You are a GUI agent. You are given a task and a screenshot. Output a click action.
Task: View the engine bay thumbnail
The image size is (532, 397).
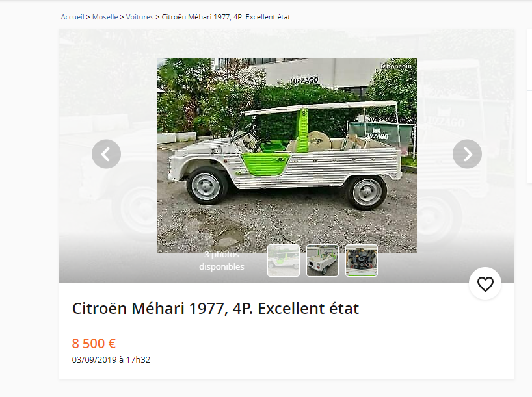coord(362,261)
